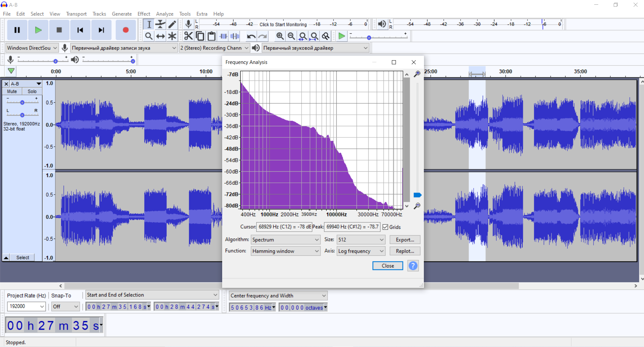Click the Replot... button
This screenshot has height=347, width=644.
tap(405, 251)
